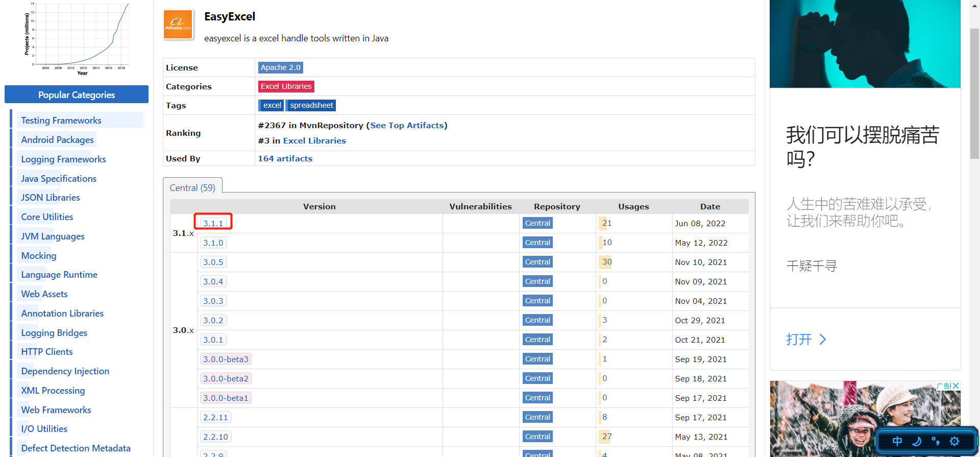
Task: Close the bottom advertisement with X
Action: [956, 386]
